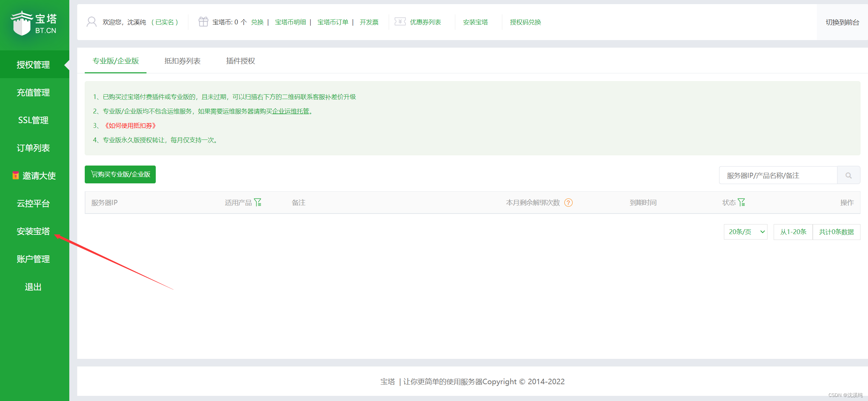Click the BT.CN pagoda logo
The image size is (868, 401).
(x=34, y=23)
